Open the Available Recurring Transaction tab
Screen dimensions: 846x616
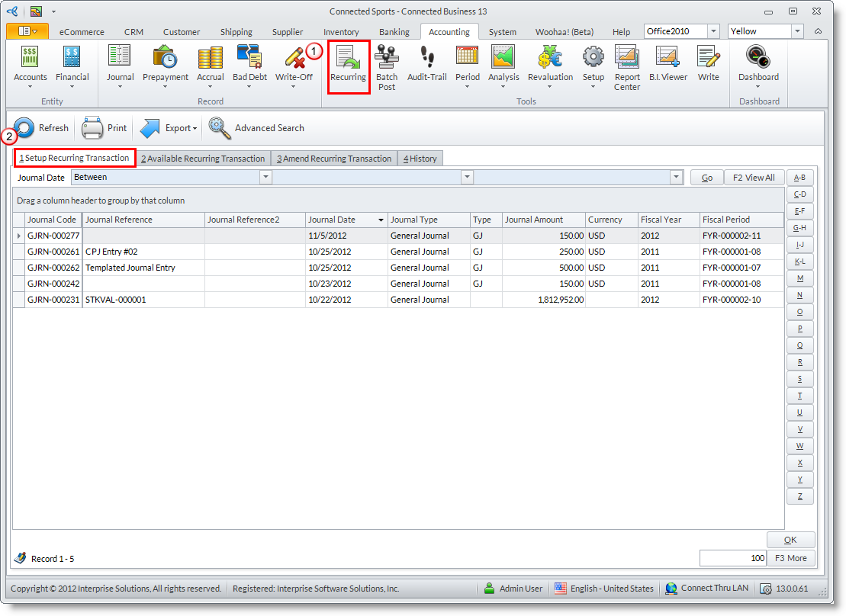coord(203,159)
